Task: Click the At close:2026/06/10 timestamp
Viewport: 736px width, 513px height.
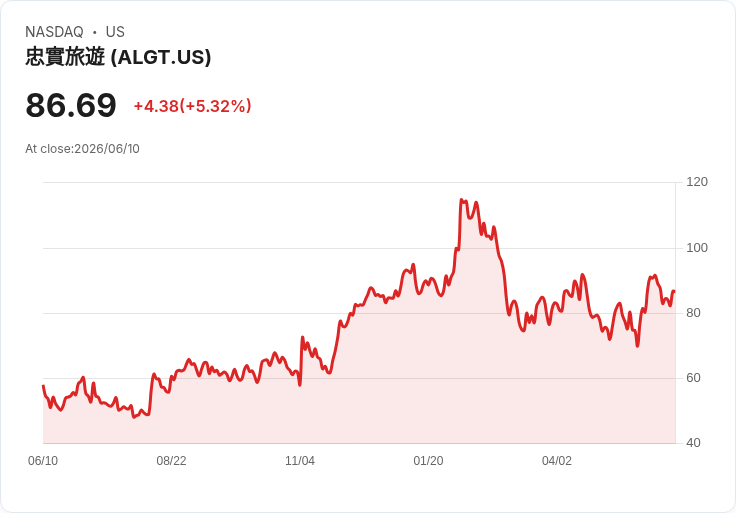Action: tap(83, 149)
